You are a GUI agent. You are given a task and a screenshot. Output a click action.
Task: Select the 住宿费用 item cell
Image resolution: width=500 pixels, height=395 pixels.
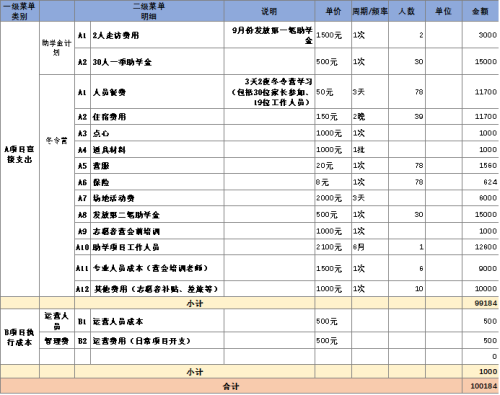157,117
